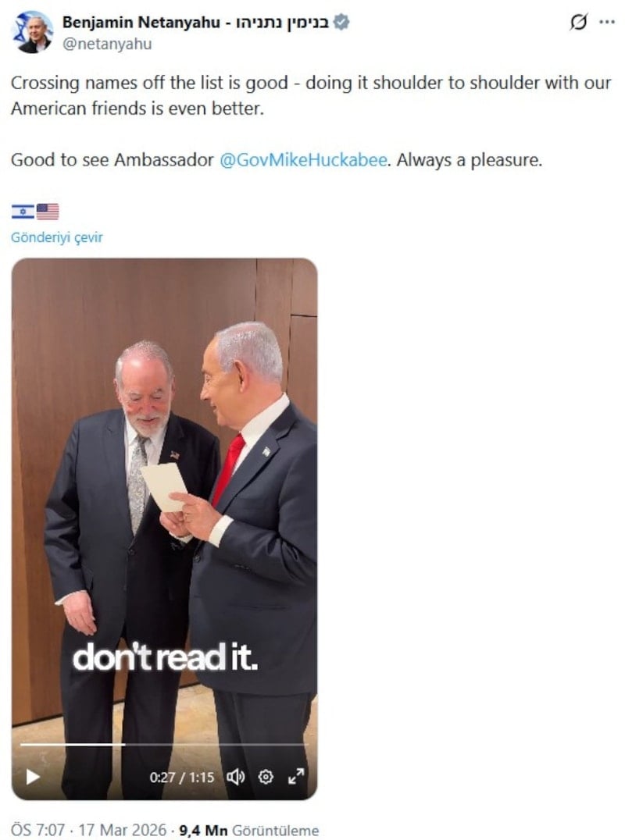This screenshot has width=625, height=840.
Task: Mute the video with the speaker icon
Action: (236, 777)
